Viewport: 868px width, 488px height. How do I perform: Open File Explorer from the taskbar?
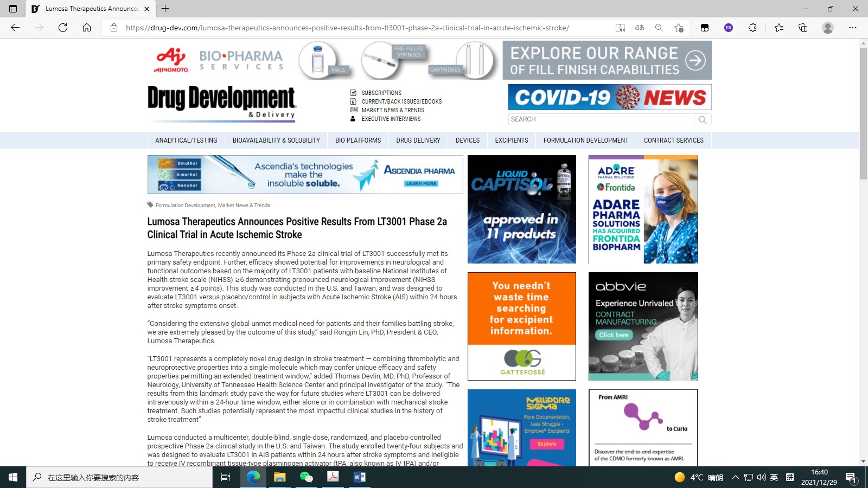[279, 477]
